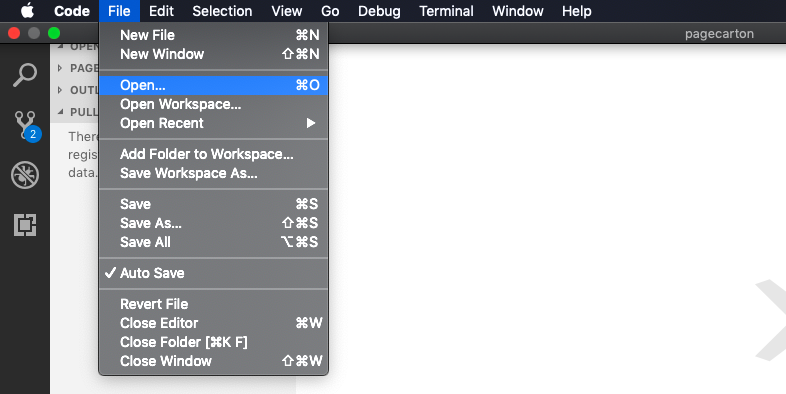
Task: Select Open Workspace... entry
Action: coord(214,104)
